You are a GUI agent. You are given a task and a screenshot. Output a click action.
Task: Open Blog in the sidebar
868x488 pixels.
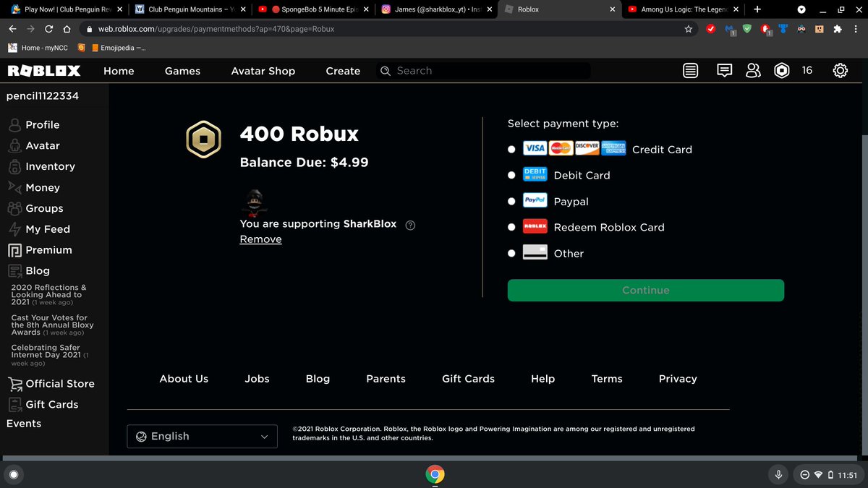[38, 271]
